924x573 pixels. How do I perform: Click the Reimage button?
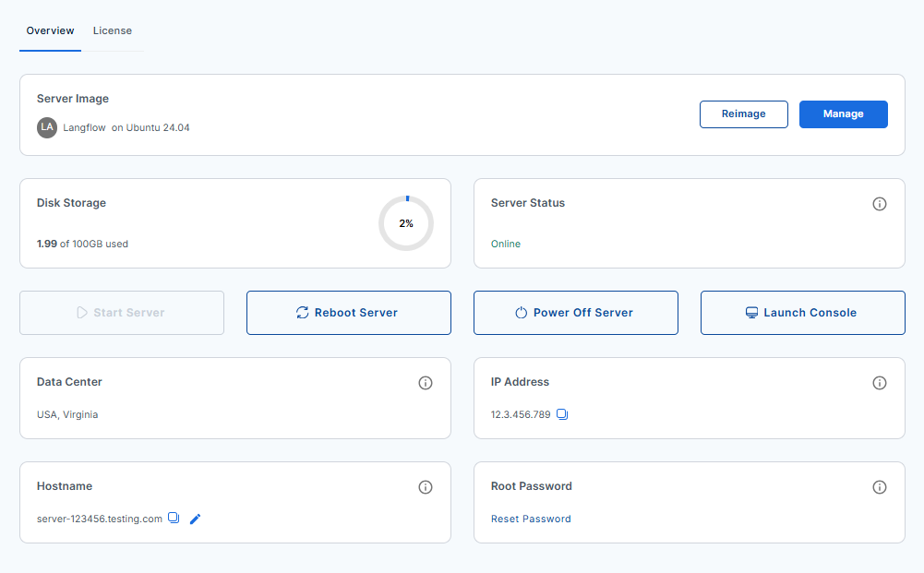pos(744,114)
